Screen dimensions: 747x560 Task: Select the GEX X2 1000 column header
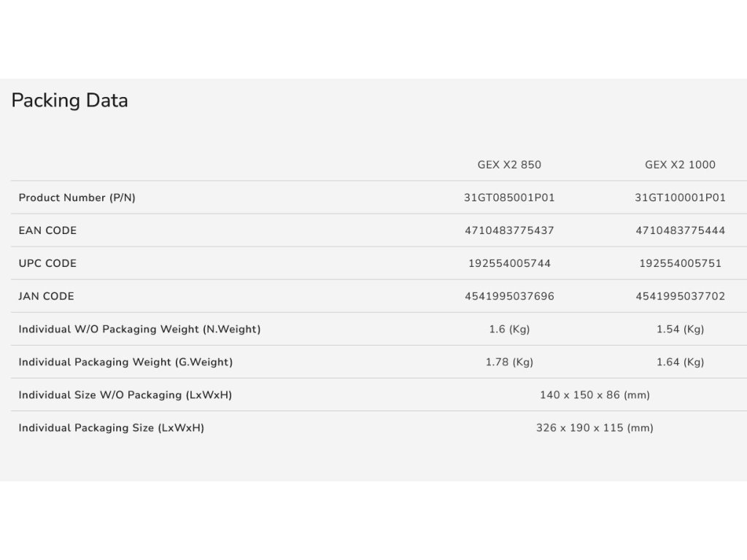click(x=680, y=165)
